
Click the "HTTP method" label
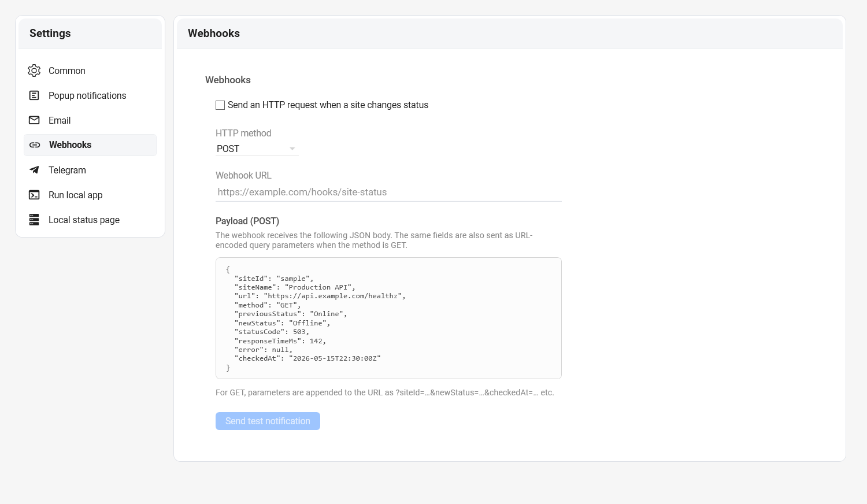click(x=243, y=133)
